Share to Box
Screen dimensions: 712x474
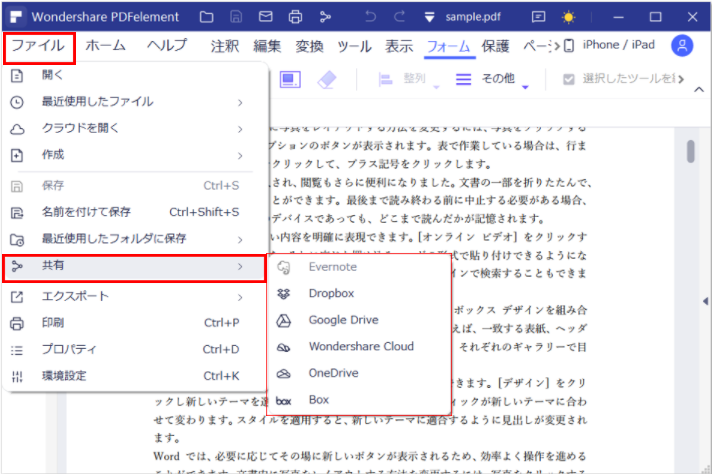point(359,400)
